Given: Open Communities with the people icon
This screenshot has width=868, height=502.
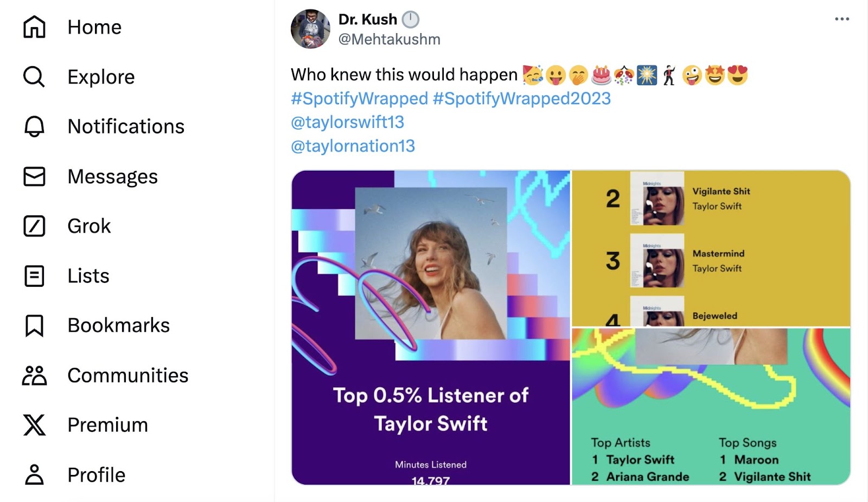Looking at the screenshot, I should click(34, 375).
